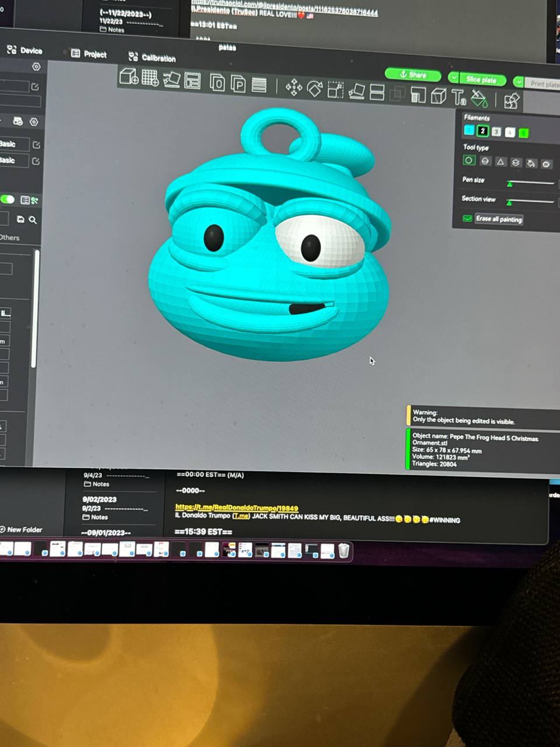Select filament 4 white swatch
The image size is (560, 747).
510,132
